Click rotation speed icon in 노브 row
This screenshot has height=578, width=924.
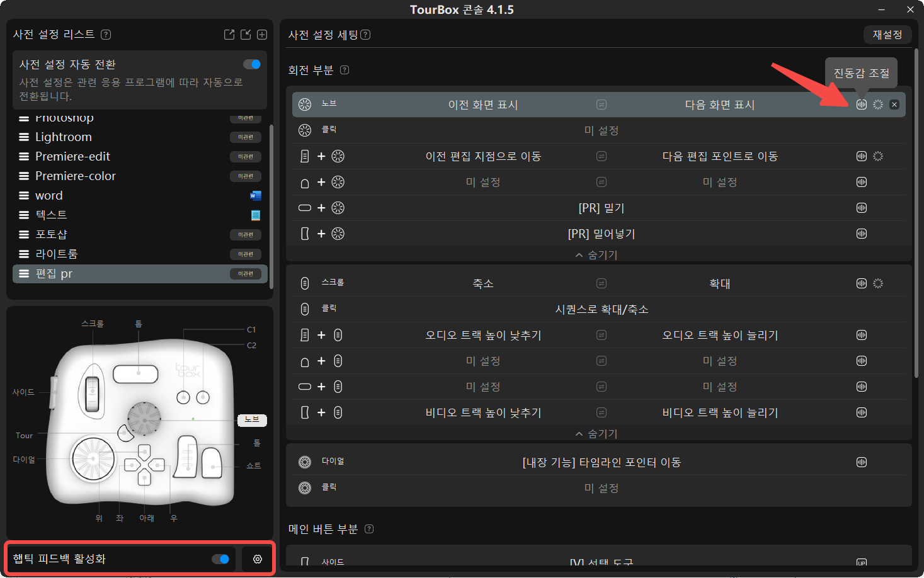[878, 105]
